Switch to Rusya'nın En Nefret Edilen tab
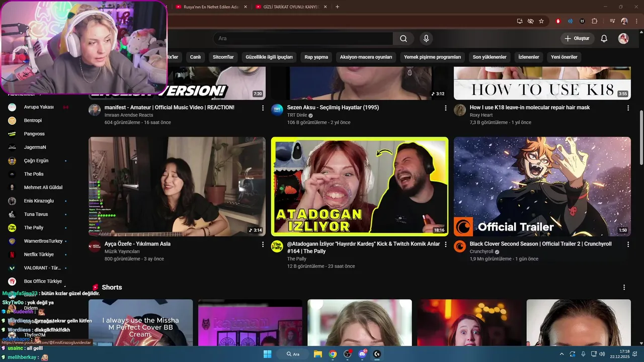The image size is (644, 362). pyautogui.click(x=210, y=7)
